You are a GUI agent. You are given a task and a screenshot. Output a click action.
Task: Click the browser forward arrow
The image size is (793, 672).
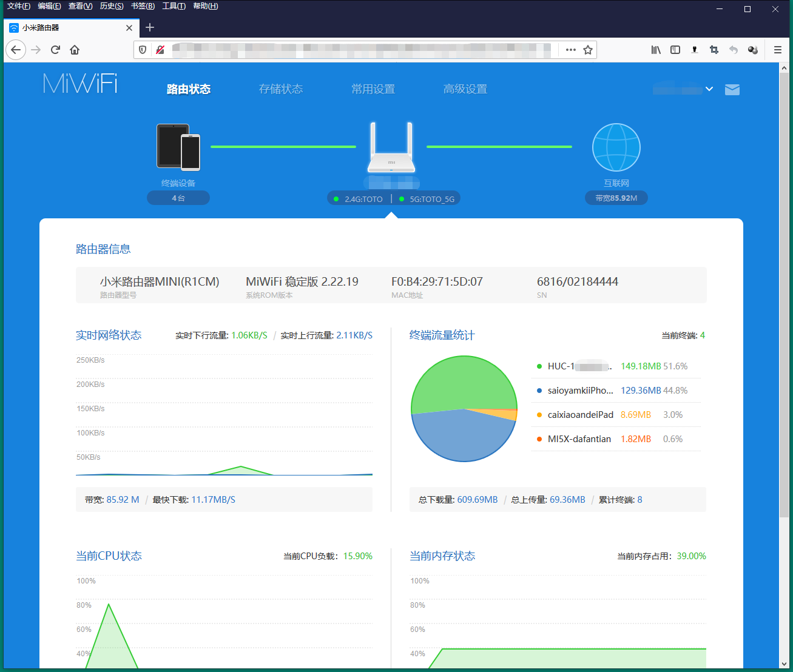click(x=36, y=50)
